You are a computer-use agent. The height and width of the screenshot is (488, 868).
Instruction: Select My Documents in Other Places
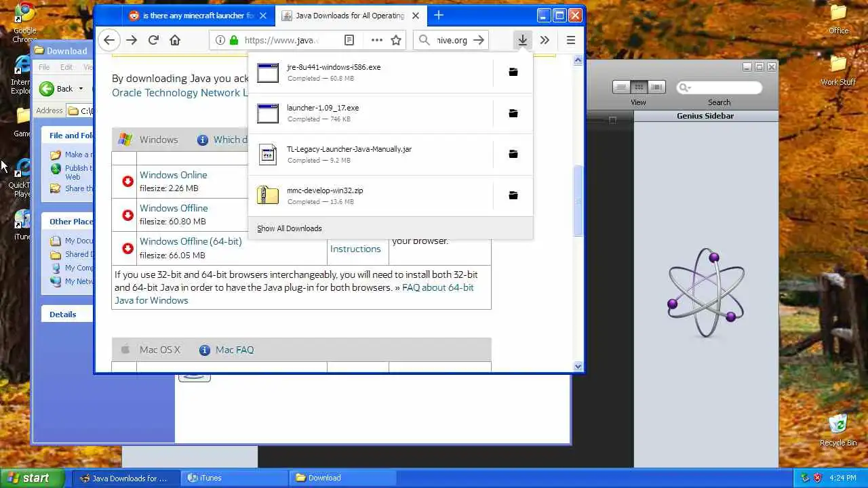[x=73, y=241]
